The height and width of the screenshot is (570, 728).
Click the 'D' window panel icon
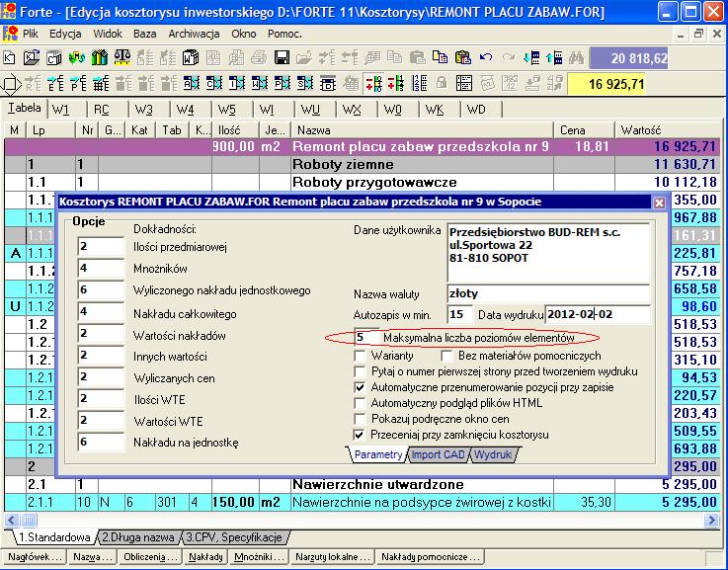tap(327, 84)
